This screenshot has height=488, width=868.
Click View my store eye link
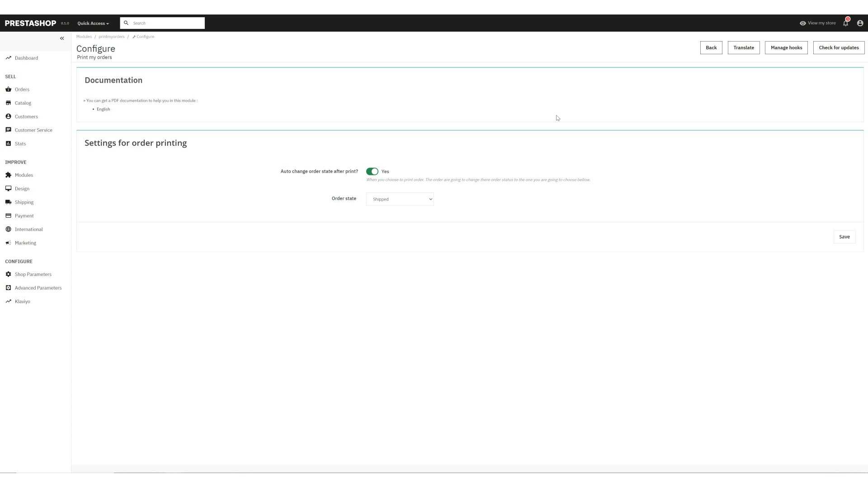pyautogui.click(x=818, y=23)
